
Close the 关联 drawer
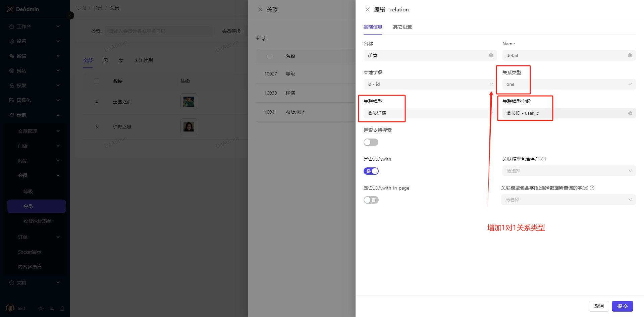260,9
